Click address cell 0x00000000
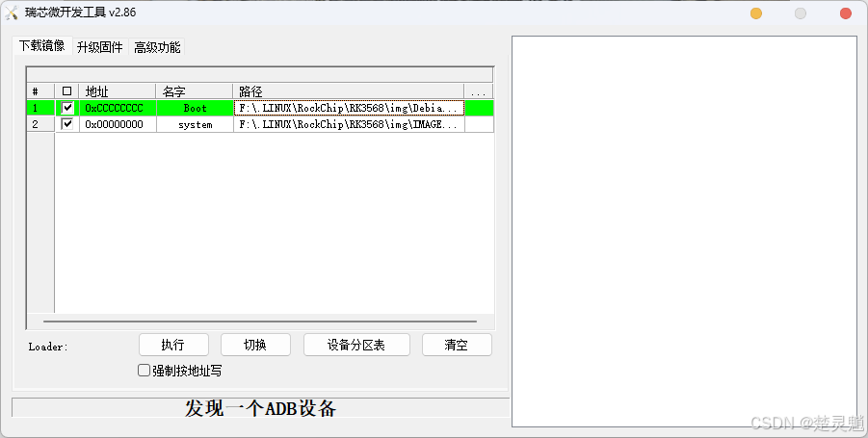Image resolution: width=868 pixels, height=438 pixels. [x=118, y=124]
